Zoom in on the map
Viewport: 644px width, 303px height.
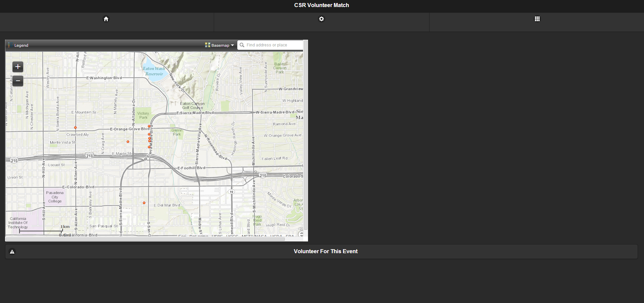(x=18, y=67)
